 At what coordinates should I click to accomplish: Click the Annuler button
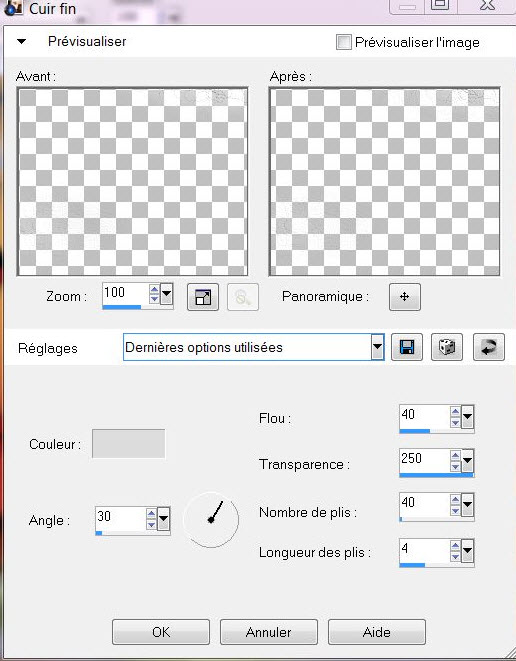tap(269, 632)
